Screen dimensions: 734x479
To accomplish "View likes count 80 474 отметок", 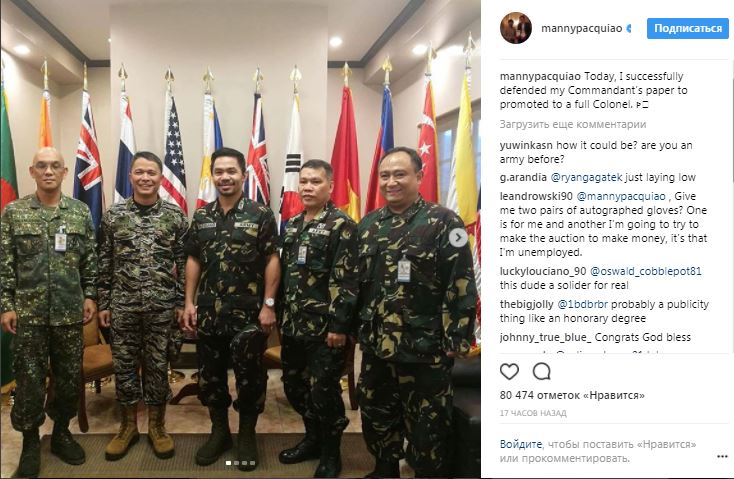I will tap(572, 395).
